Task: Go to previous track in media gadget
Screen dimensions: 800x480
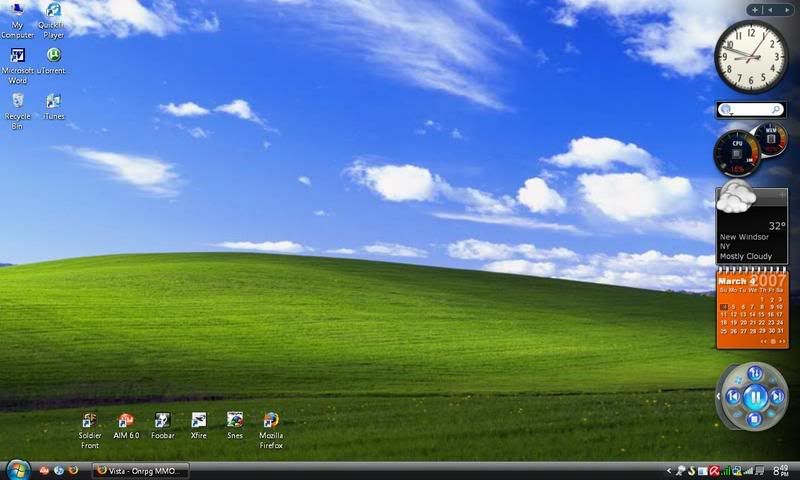Action: pyautogui.click(x=733, y=397)
